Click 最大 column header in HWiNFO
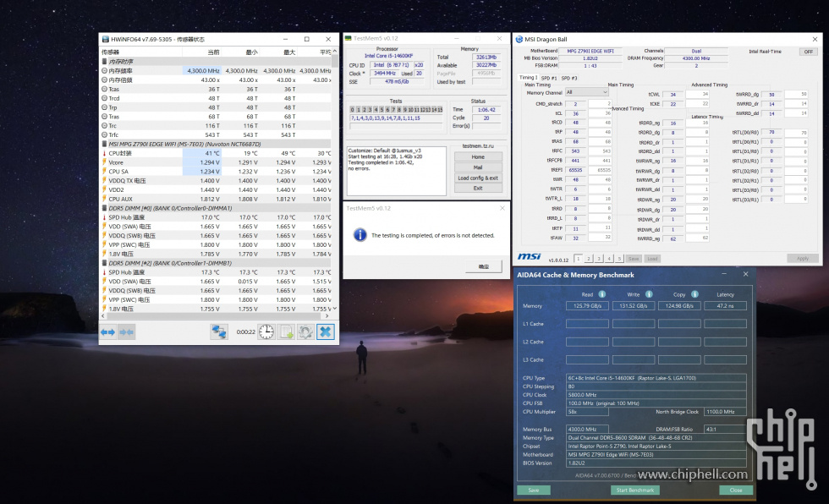This screenshot has height=504, width=829. point(278,52)
